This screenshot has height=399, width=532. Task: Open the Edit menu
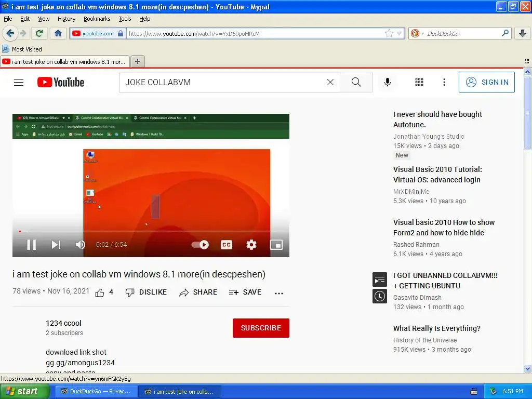click(x=25, y=19)
